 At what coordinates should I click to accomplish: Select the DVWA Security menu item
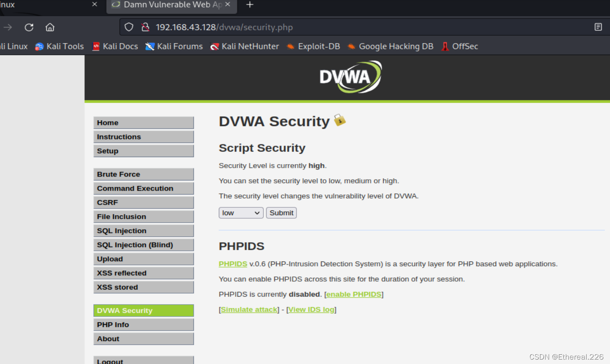coord(144,310)
